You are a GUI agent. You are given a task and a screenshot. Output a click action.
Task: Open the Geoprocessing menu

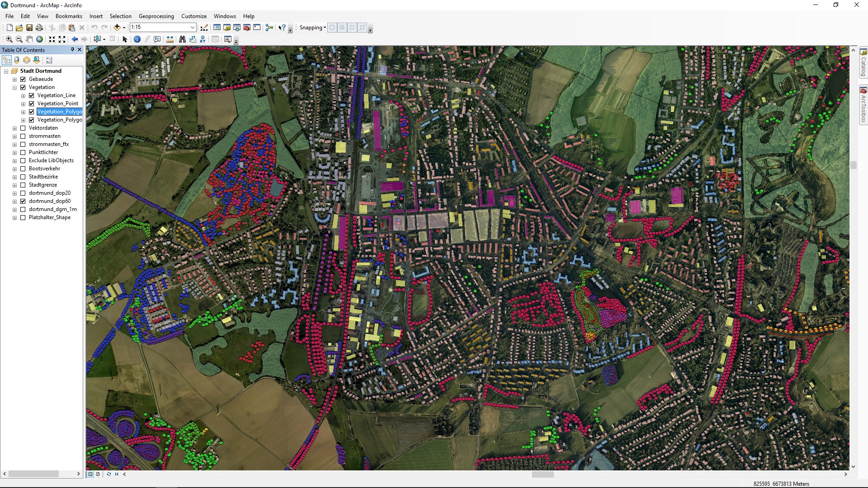click(x=156, y=16)
